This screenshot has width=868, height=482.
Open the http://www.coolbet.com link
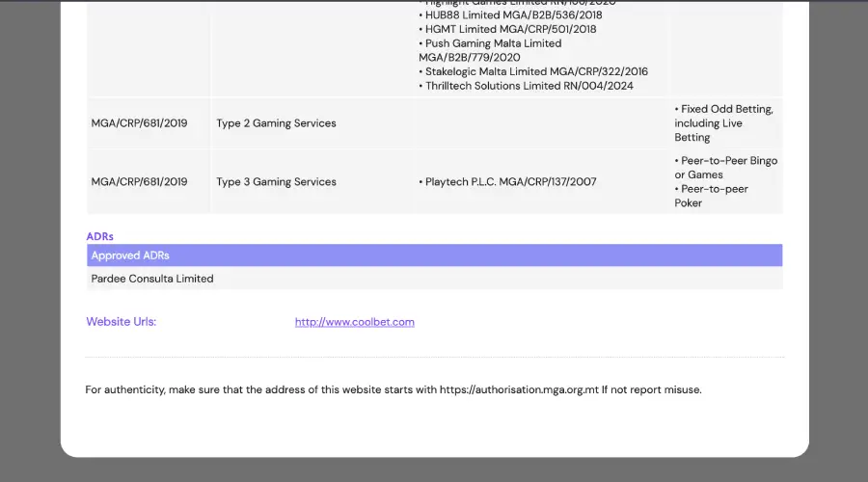tap(354, 322)
